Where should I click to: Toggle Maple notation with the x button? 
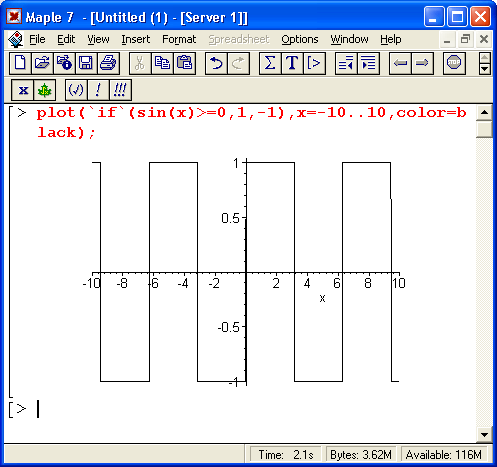pos(23,90)
